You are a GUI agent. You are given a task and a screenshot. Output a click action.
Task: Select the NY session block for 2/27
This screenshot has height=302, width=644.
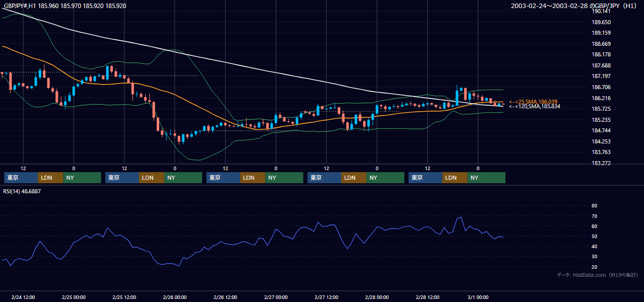tap(385, 178)
